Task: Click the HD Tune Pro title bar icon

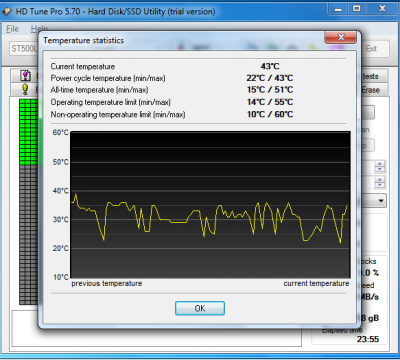Action: pos(7,11)
